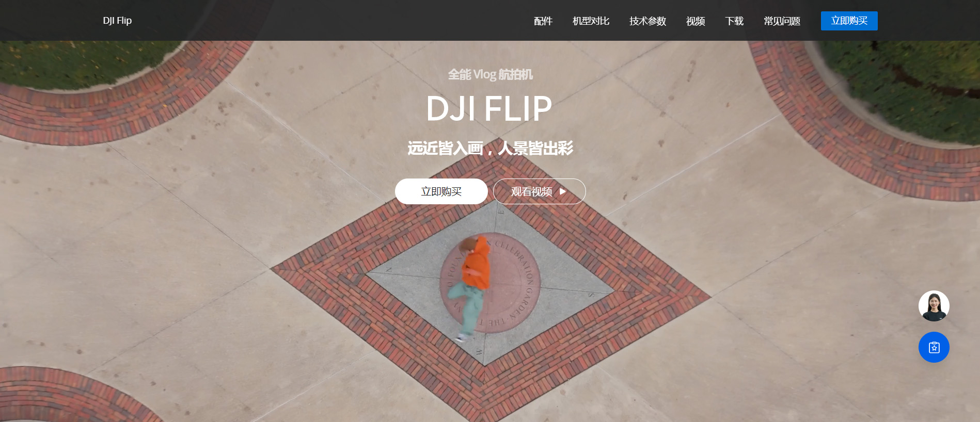The width and height of the screenshot is (980, 422).
Task: Open the 视频 section from the nav bar
Action: [x=696, y=21]
